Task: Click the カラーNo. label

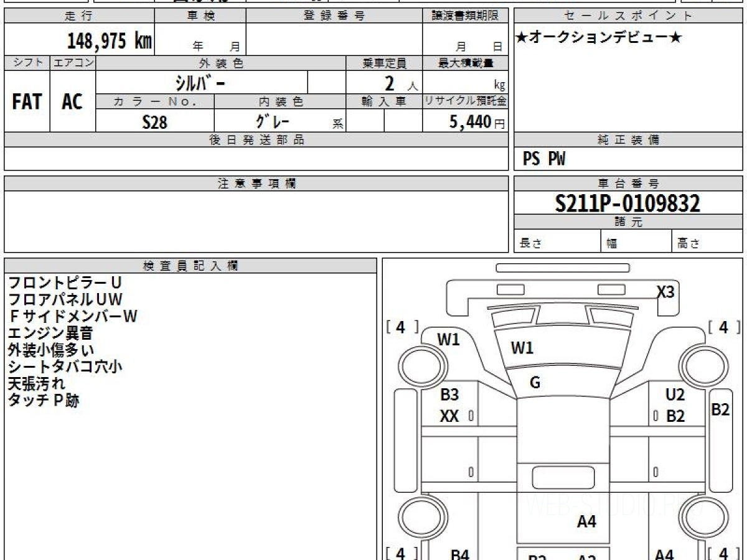Action: 155,101
